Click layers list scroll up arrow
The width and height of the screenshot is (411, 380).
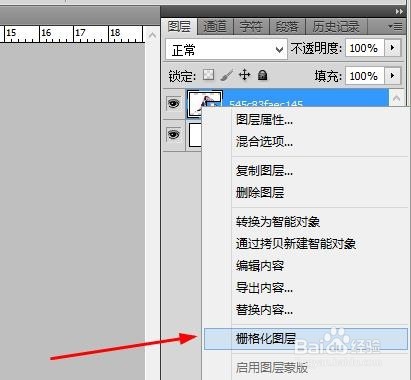(396, 98)
